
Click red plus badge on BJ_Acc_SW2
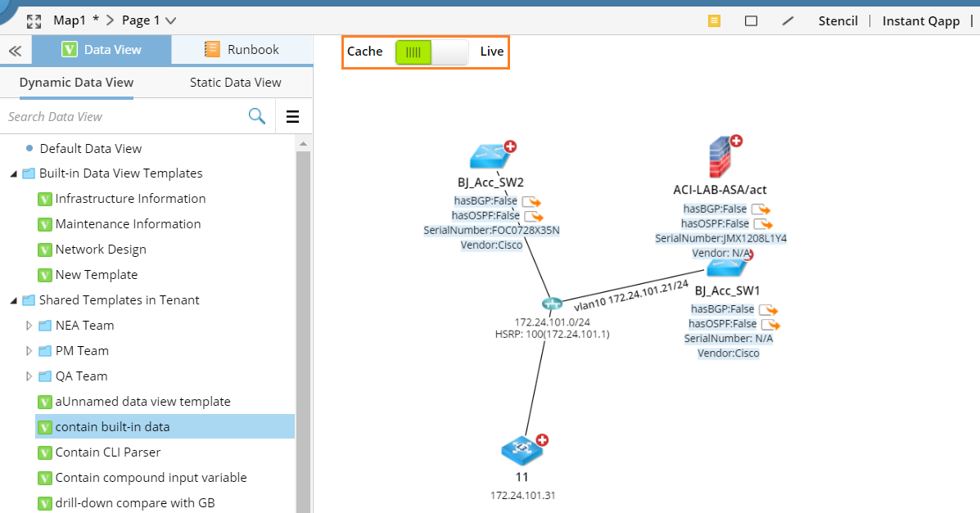click(511, 146)
